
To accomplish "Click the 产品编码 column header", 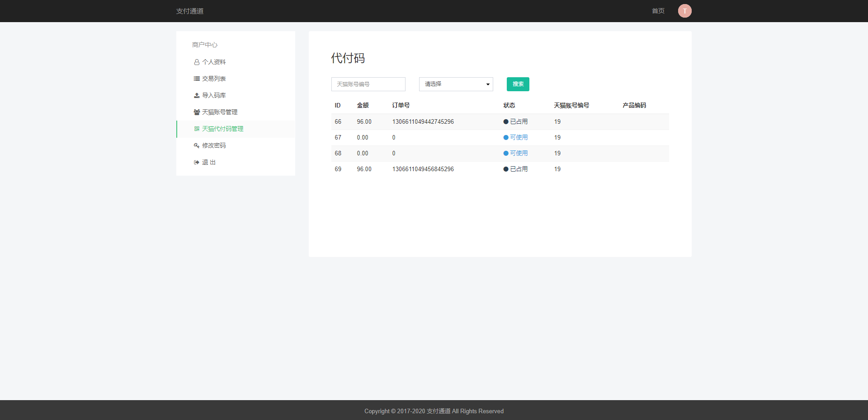I will [634, 105].
